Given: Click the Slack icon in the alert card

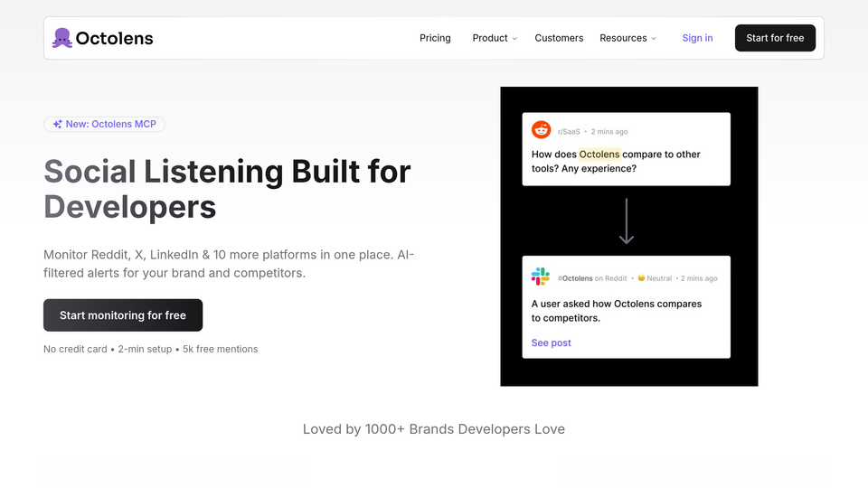Looking at the screenshot, I should click(541, 277).
